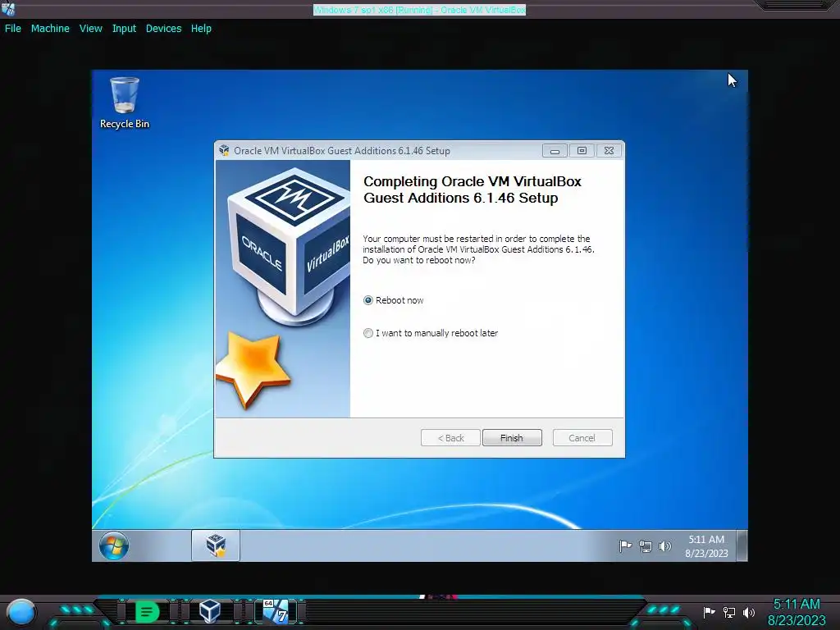Click host network tray icon
The height and width of the screenshot is (630, 840).
click(729, 612)
